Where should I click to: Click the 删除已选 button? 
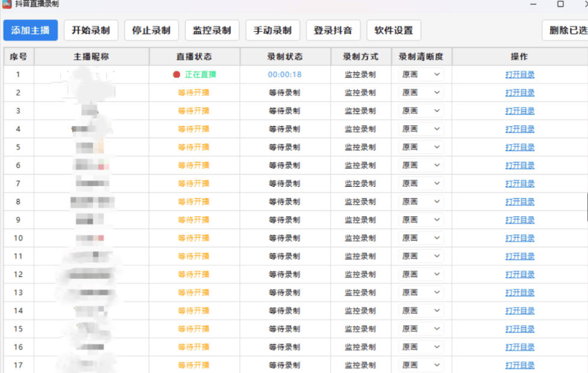pos(566,31)
